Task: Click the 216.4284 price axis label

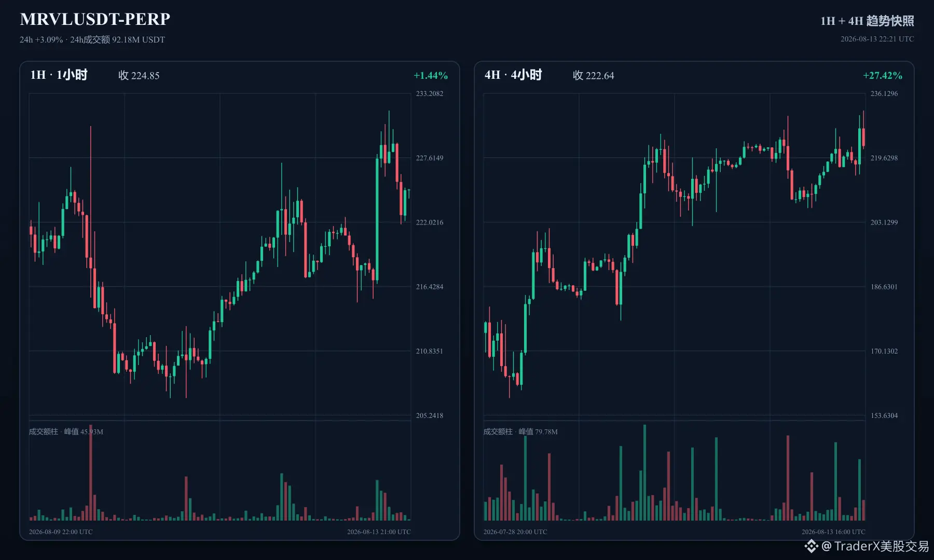Action: click(x=430, y=287)
